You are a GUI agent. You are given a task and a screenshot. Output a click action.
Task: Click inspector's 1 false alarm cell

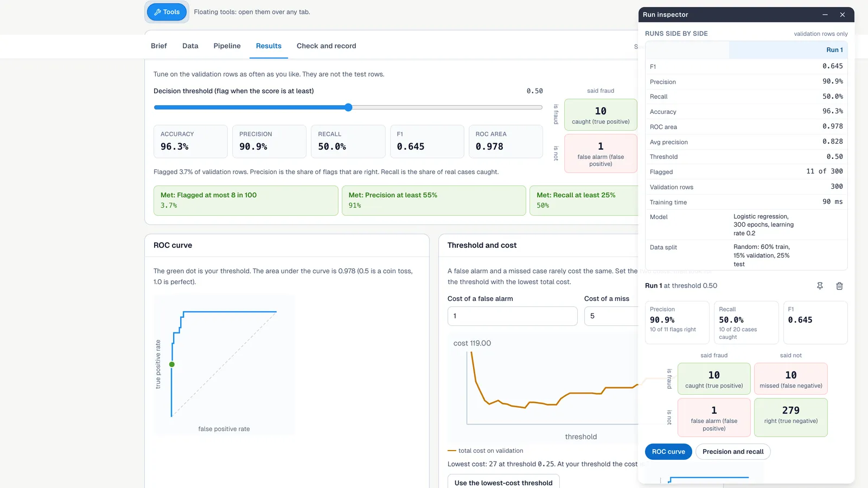(x=714, y=418)
